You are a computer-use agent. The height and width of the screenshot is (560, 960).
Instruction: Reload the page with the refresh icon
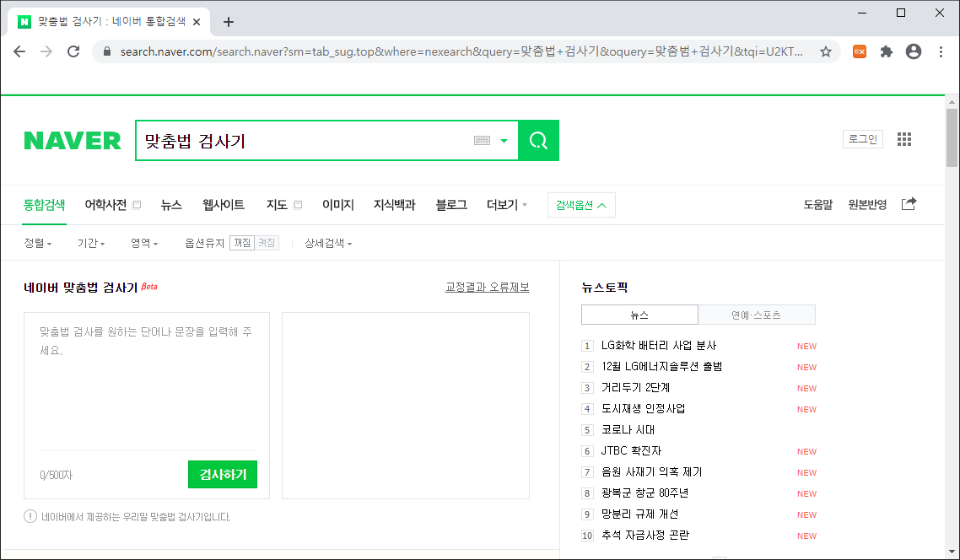73,51
